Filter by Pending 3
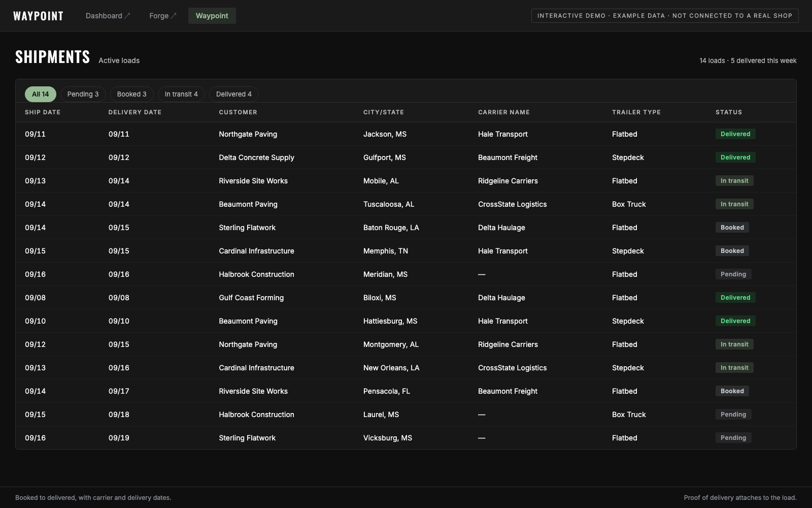The image size is (812, 508). [83, 94]
